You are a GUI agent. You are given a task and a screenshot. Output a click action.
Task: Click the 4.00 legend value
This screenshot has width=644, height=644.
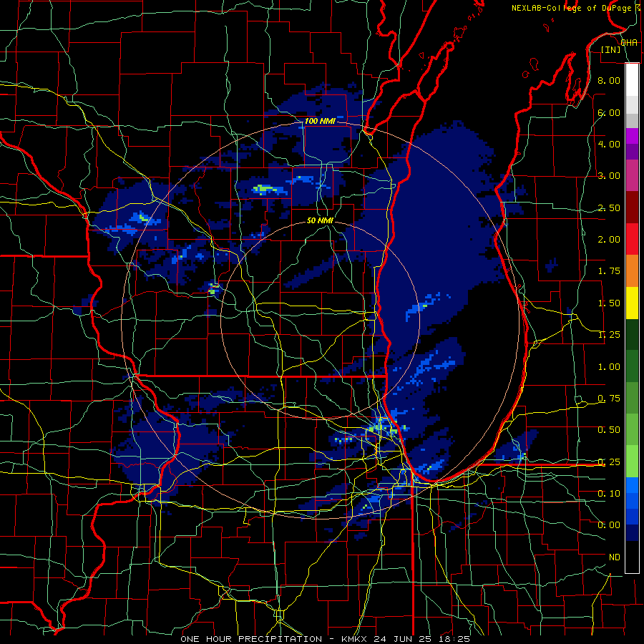point(609,144)
